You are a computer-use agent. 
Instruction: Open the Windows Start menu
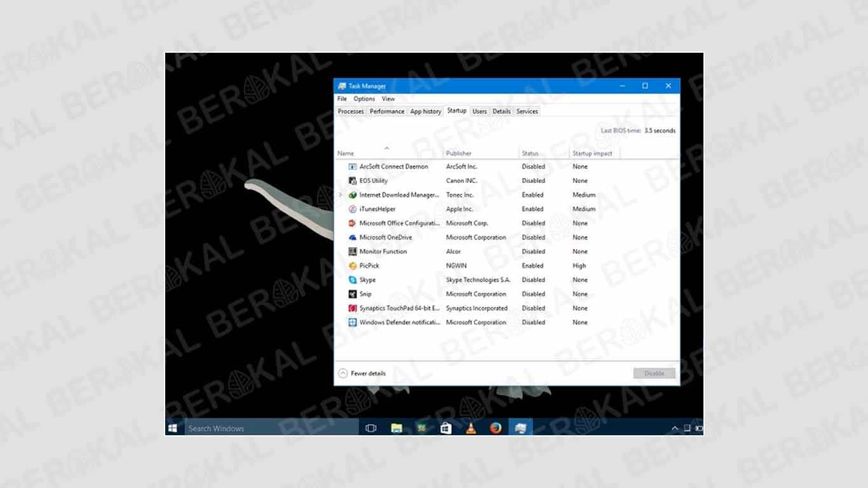pyautogui.click(x=172, y=428)
